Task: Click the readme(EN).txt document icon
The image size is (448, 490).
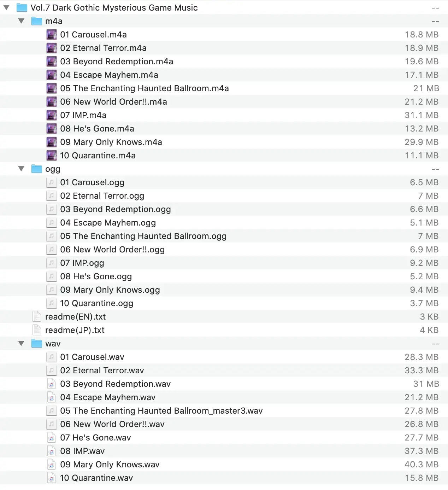Action: point(36,317)
